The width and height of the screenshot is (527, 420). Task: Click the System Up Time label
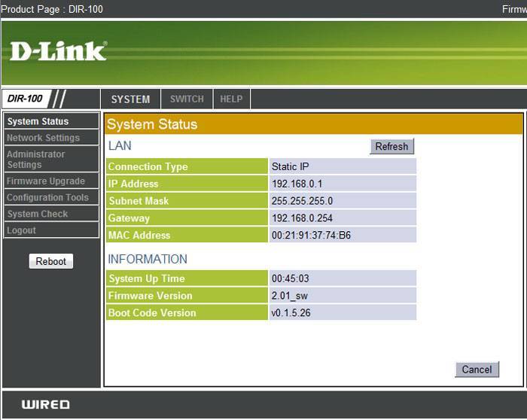point(187,278)
